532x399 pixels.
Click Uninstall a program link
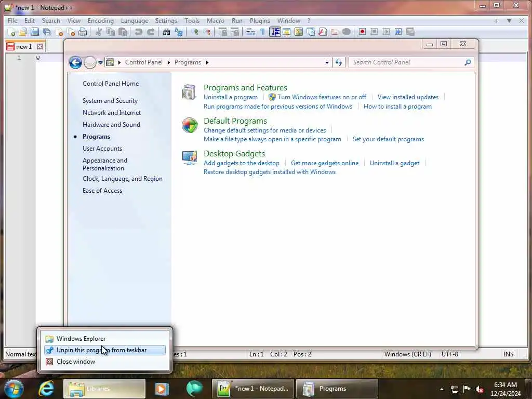[x=230, y=97]
